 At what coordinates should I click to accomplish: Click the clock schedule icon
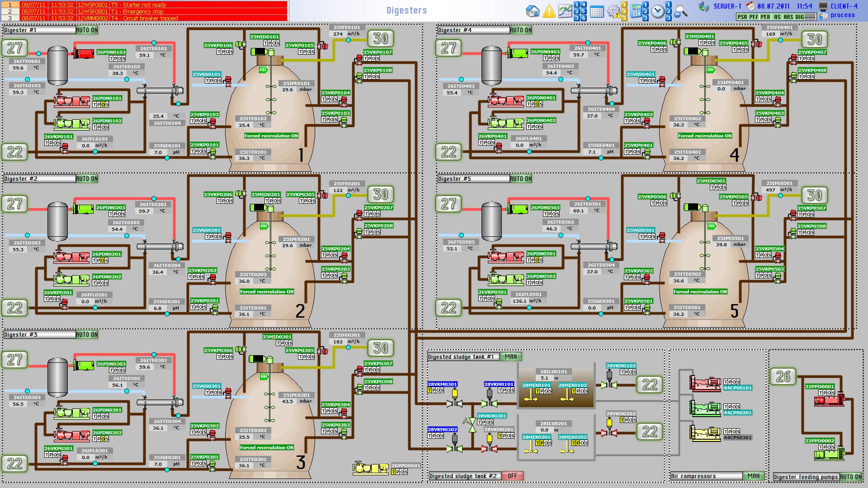tap(658, 12)
